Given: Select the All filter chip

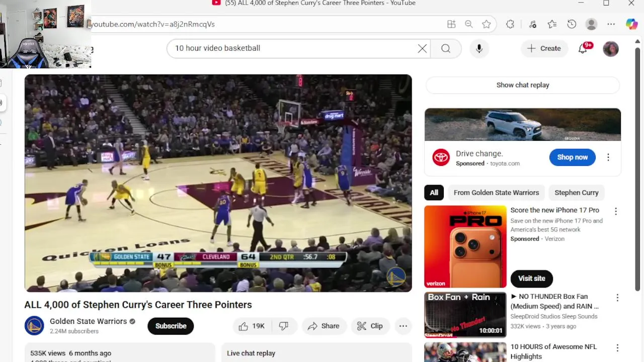Looking at the screenshot, I should [434, 193].
